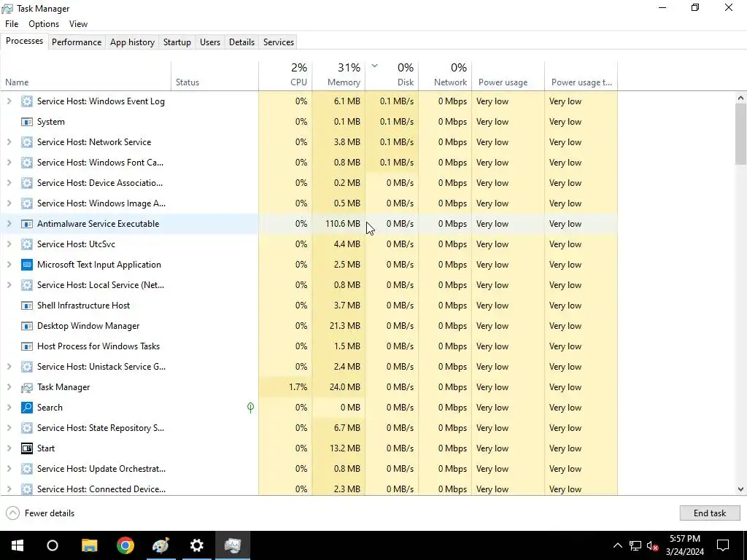Open the View menu
The height and width of the screenshot is (560, 747).
(x=78, y=24)
